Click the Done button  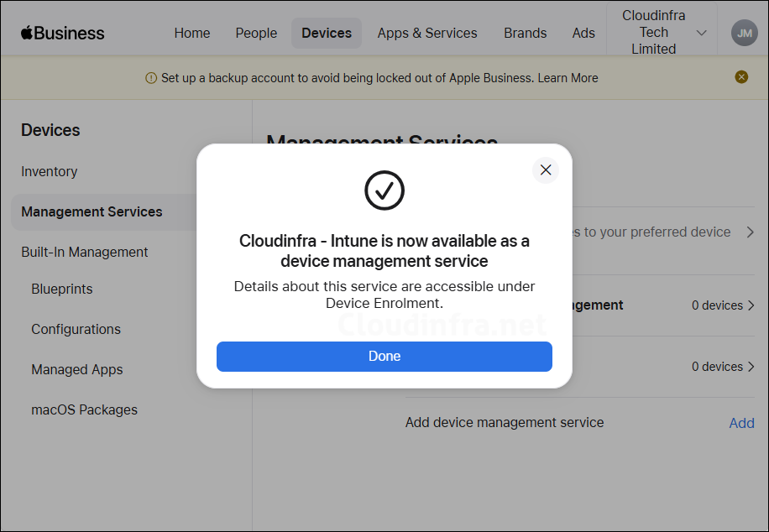pyautogui.click(x=384, y=357)
